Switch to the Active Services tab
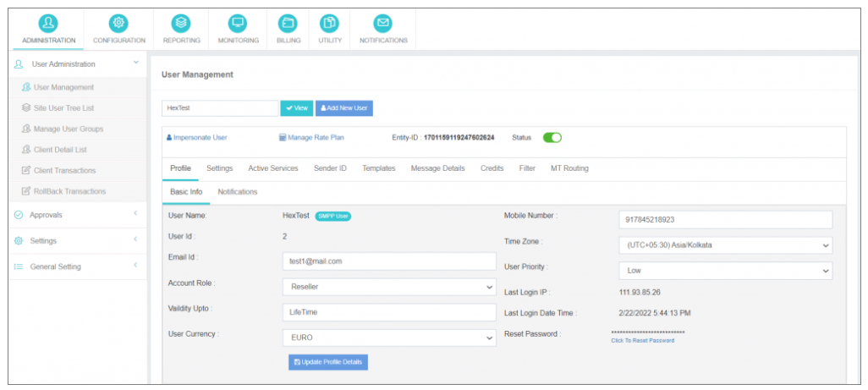The width and height of the screenshot is (868, 390). pos(273,168)
